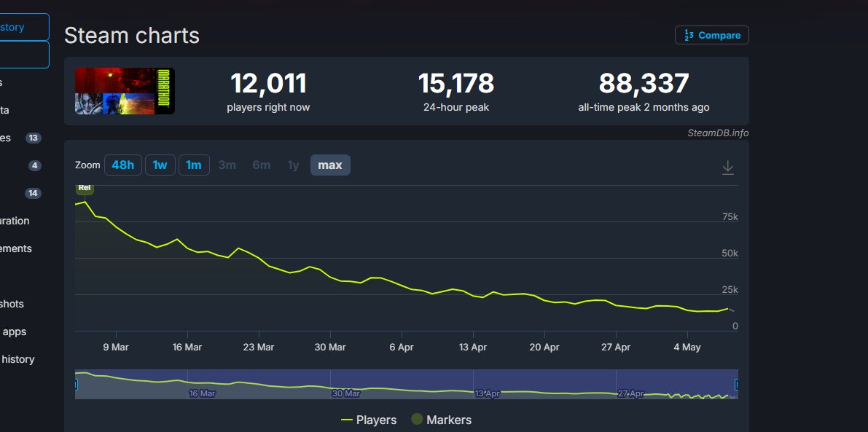Toggle the Markers series in legend
Screen dimensions: 868x432
(x=441, y=420)
